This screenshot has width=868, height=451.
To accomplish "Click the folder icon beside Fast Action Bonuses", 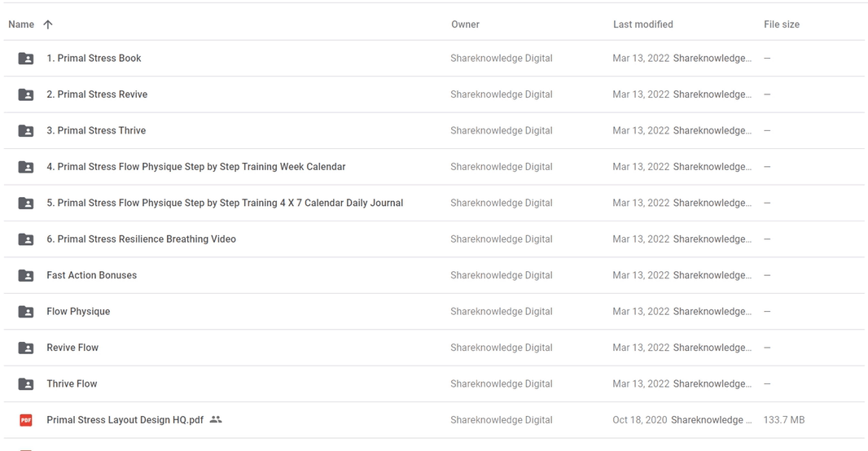I will pos(26,276).
